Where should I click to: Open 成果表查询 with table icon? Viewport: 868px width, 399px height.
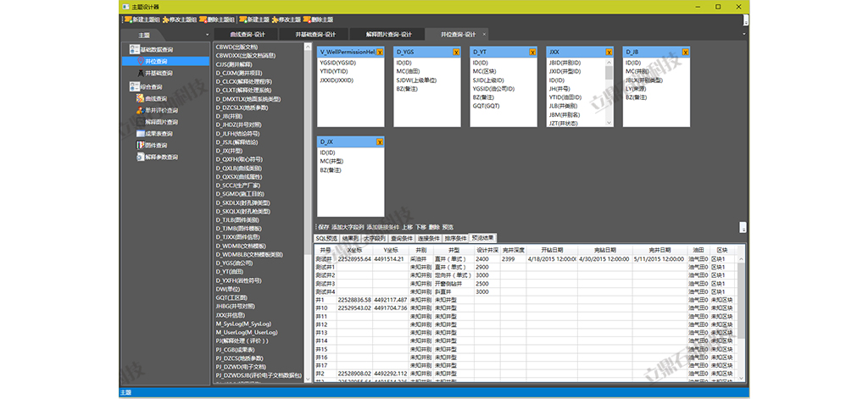click(x=154, y=133)
